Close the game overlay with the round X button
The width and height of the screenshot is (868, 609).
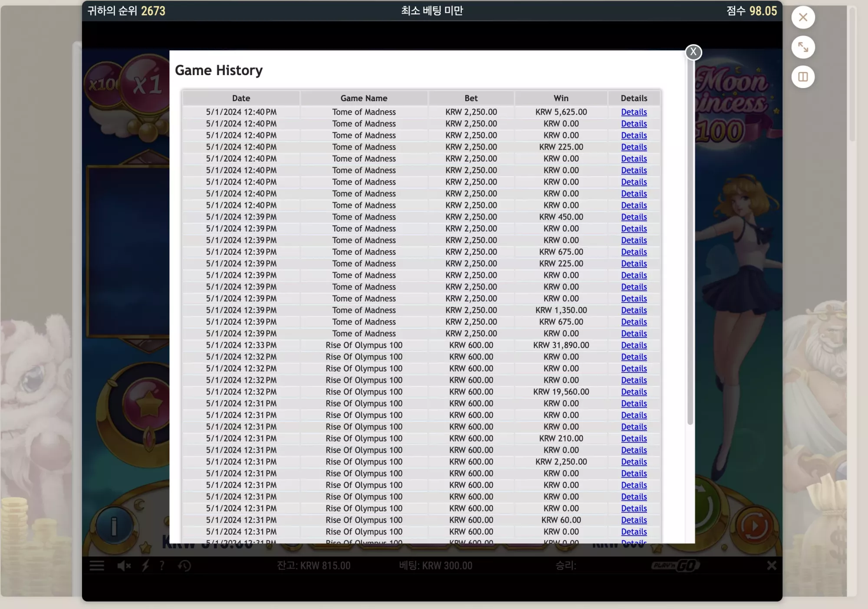pyautogui.click(x=803, y=17)
